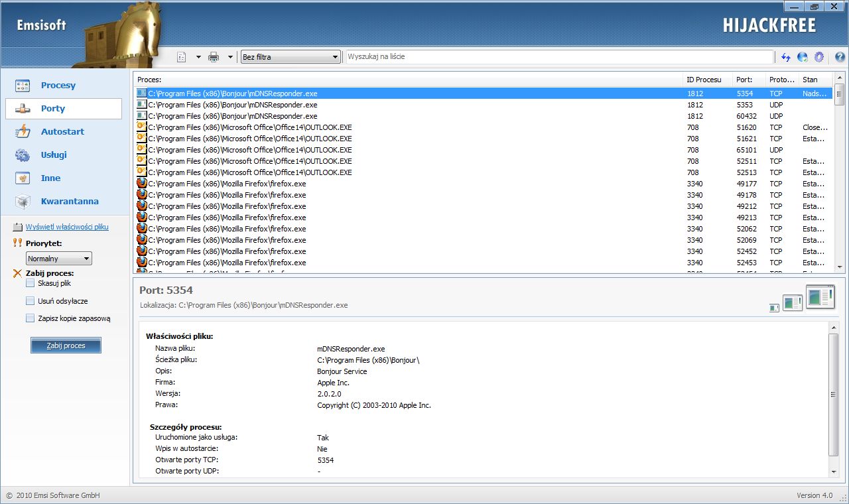This screenshot has width=849, height=504.
Task: Open help with the question mark icon
Action: [x=840, y=57]
